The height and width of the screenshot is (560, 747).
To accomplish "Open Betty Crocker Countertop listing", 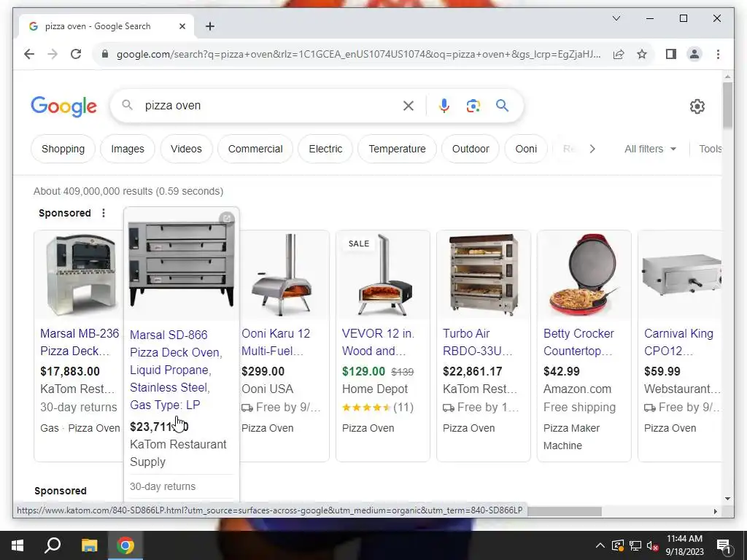I will pyautogui.click(x=578, y=343).
